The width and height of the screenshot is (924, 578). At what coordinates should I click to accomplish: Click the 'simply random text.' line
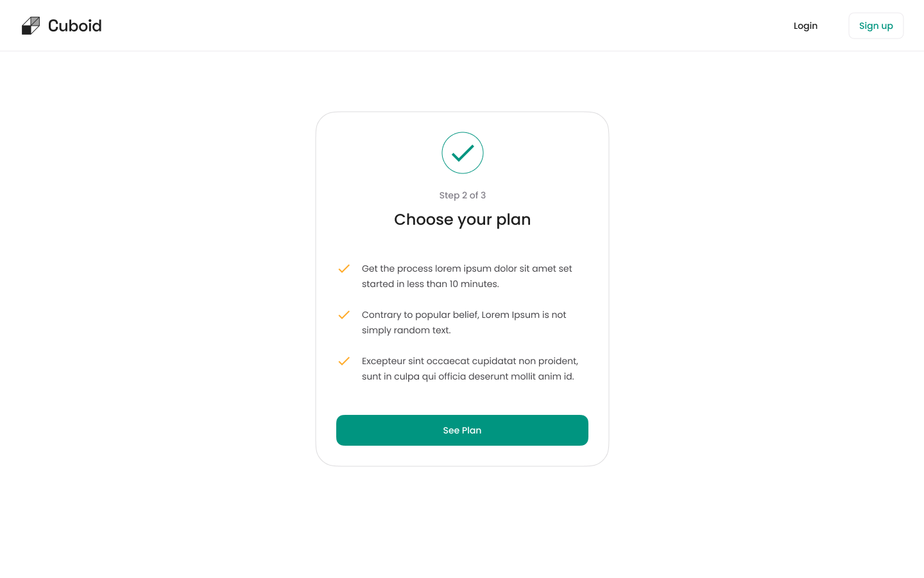(x=406, y=330)
